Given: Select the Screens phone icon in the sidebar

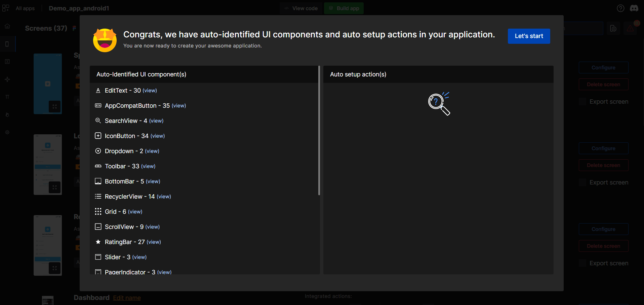Looking at the screenshot, I should 7,44.
